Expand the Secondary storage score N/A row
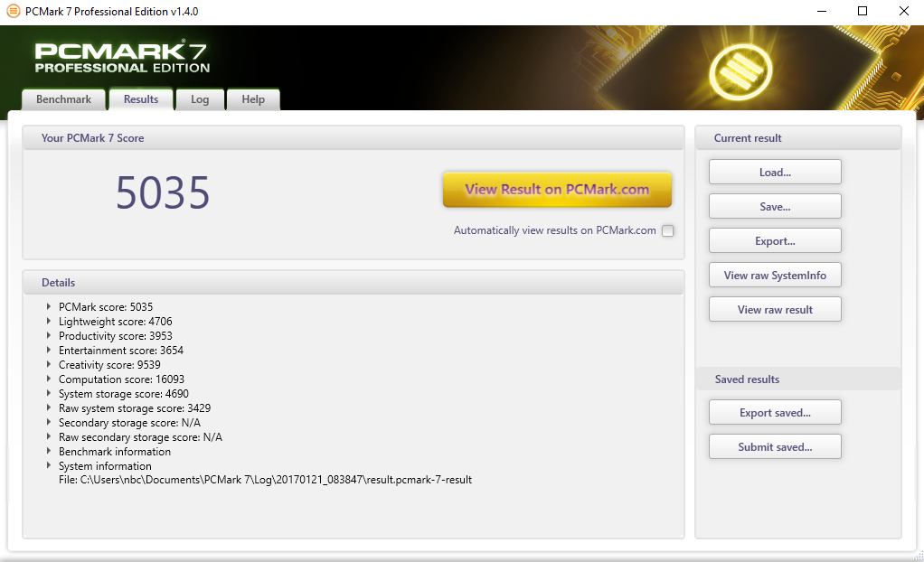This screenshot has height=562, width=924. 48,422
